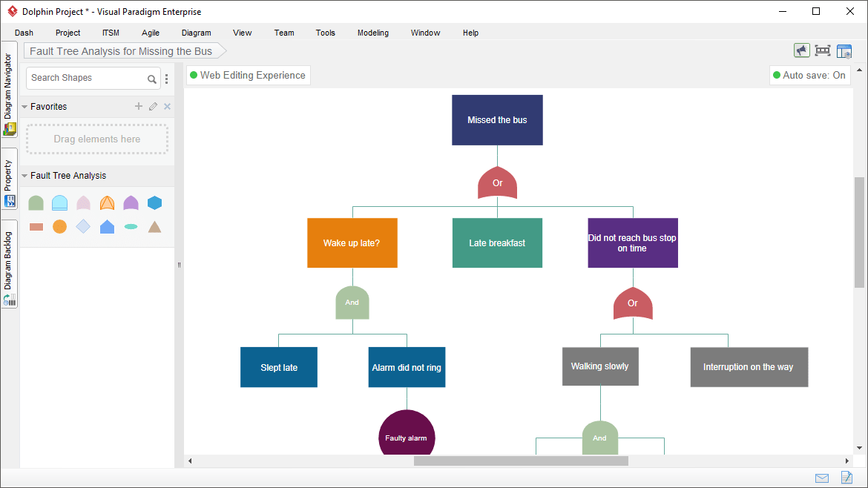868x488 pixels.
Task: Open the Modeling menu
Action: click(x=372, y=33)
